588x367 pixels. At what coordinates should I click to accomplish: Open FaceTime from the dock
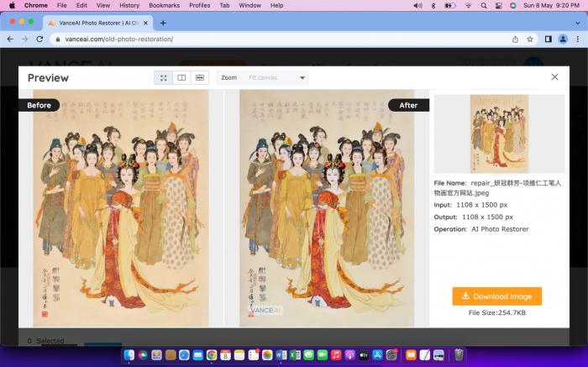tap(323, 354)
